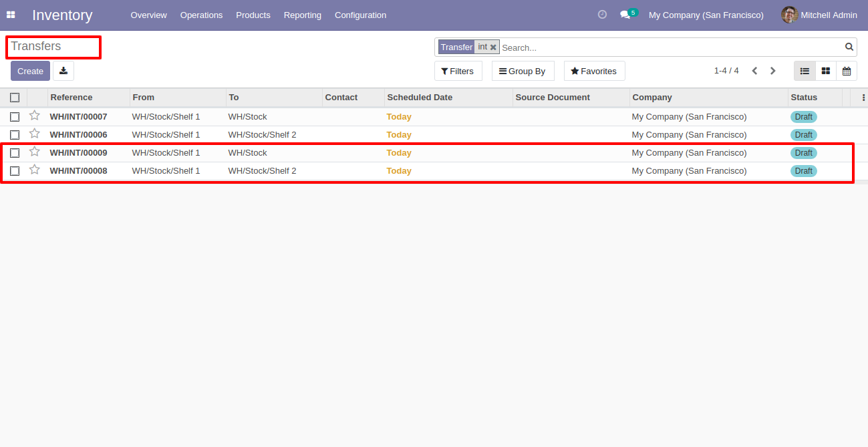Screen dimensions: 868x447
Task: Open the Overview menu
Action: click(148, 15)
